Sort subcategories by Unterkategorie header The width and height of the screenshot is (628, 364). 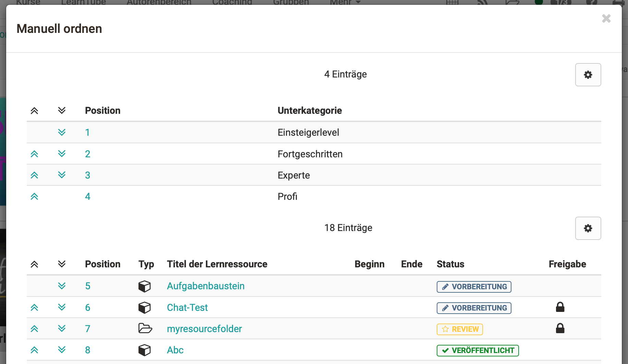tap(310, 110)
